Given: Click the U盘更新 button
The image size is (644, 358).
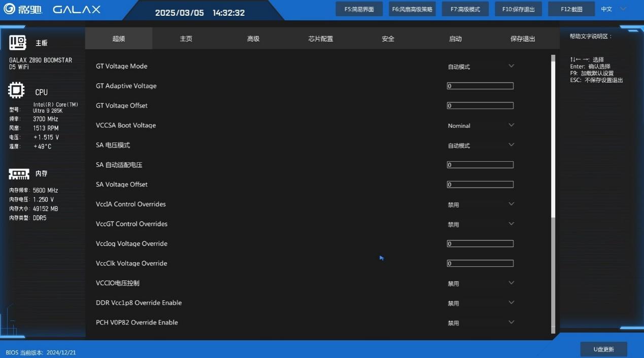Looking at the screenshot, I should click(603, 349).
